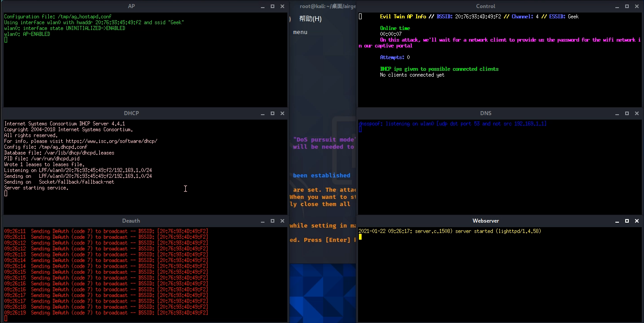The image size is (644, 323).
Task: Close the Control window
Action: [637, 6]
